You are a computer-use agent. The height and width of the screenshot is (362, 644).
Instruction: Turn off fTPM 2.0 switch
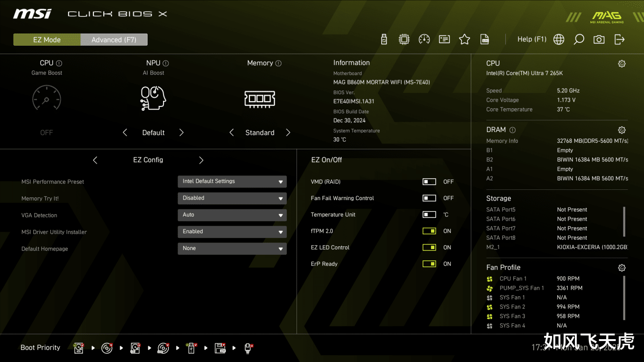tap(429, 231)
